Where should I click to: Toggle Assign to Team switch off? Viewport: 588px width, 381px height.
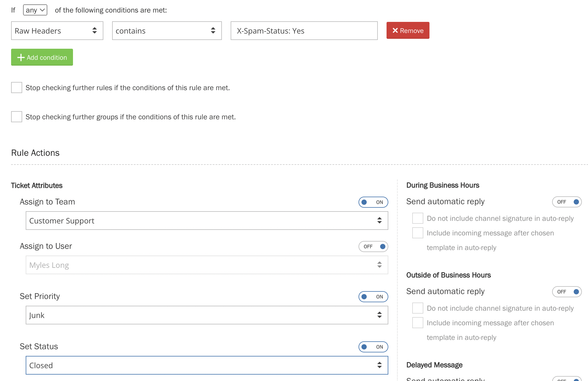pos(373,202)
